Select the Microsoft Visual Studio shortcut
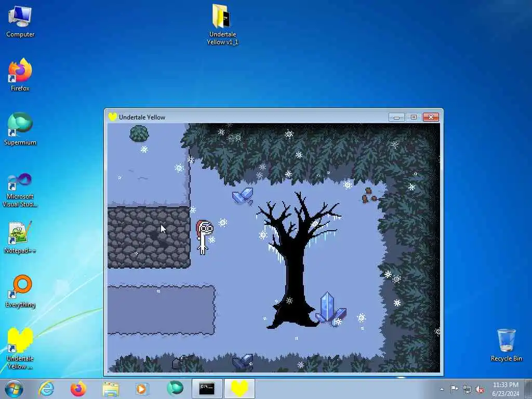 [x=20, y=190]
